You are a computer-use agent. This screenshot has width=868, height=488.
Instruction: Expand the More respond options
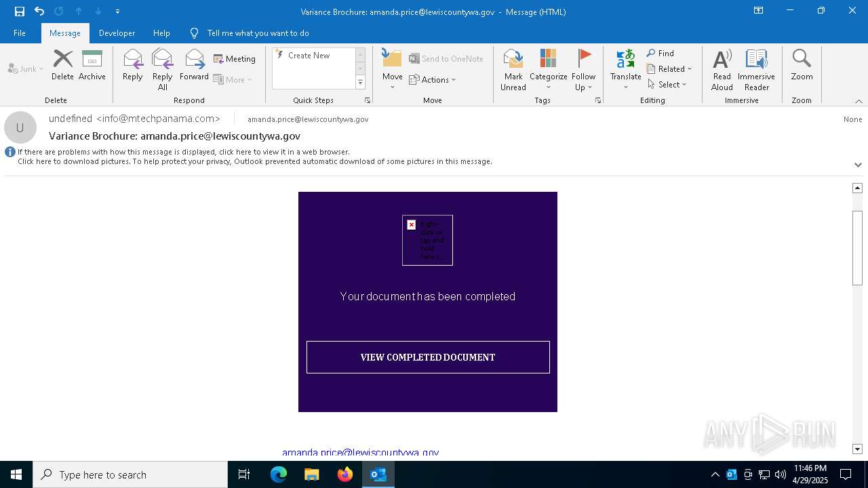tap(233, 79)
